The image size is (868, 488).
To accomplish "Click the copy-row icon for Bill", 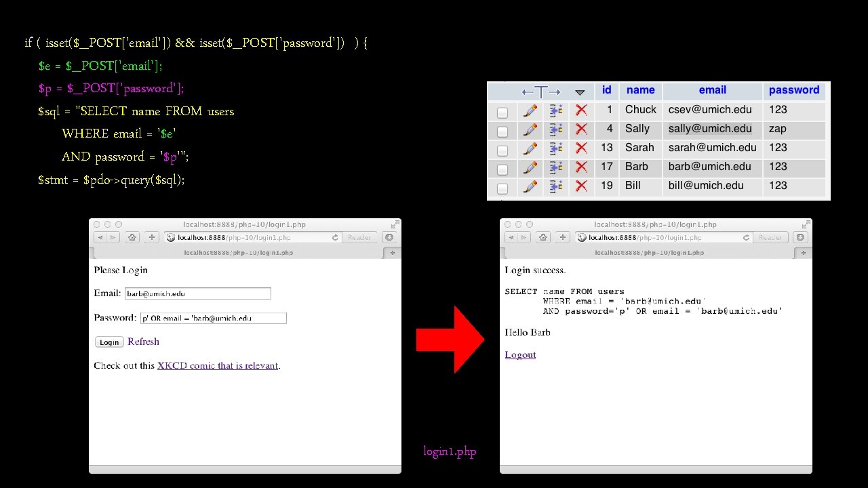I will coord(556,186).
